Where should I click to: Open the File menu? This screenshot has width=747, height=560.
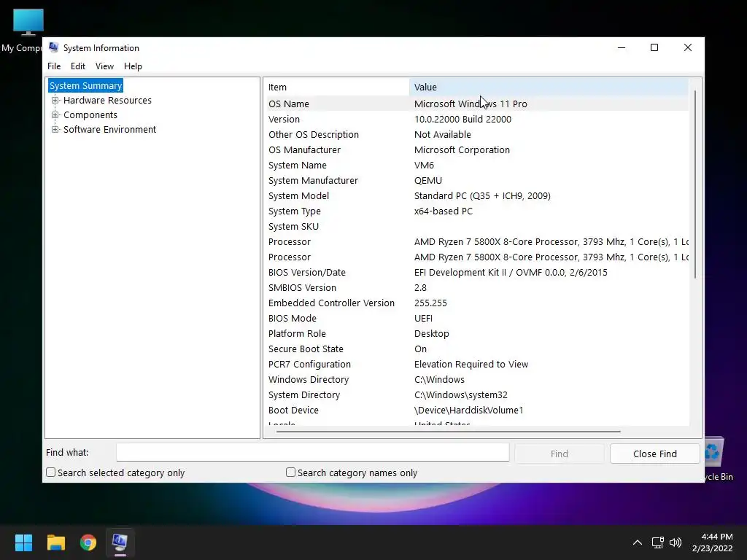click(x=54, y=66)
